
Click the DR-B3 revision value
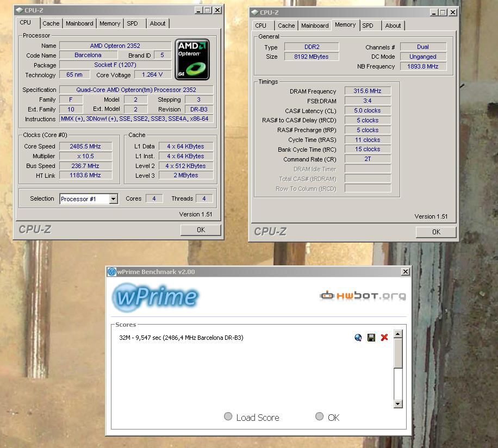click(x=199, y=109)
